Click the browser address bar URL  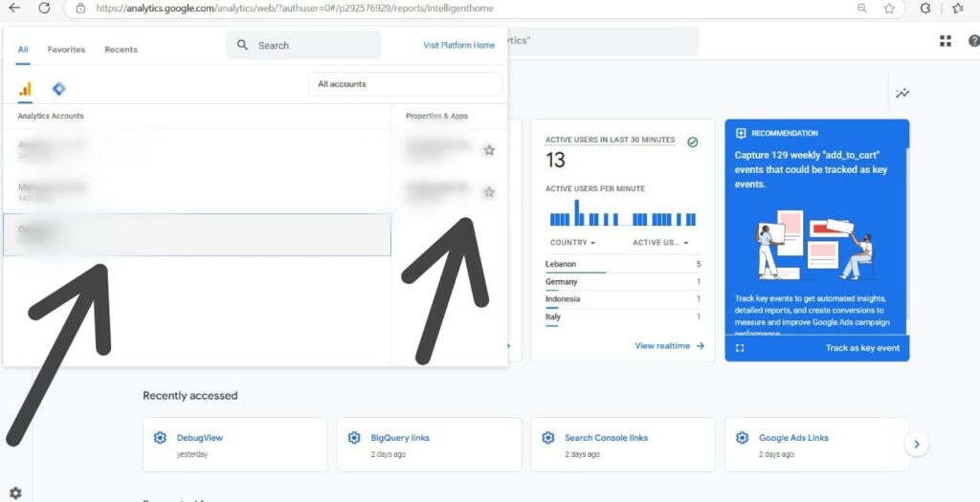(294, 8)
